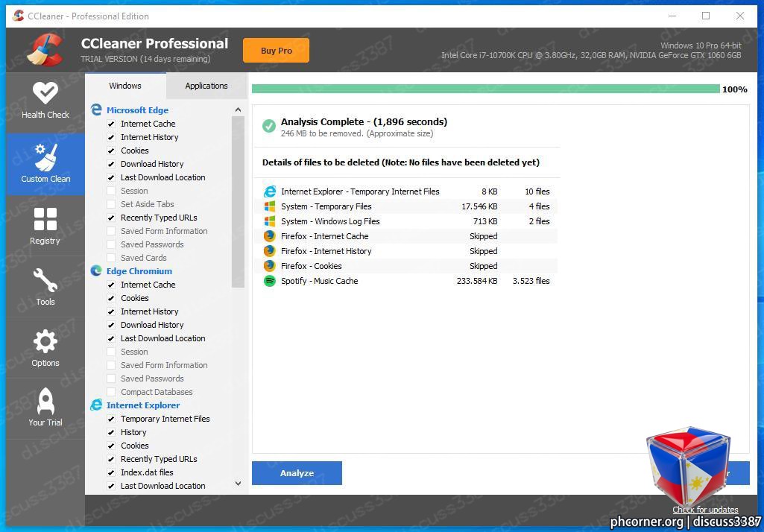Image resolution: width=764 pixels, height=532 pixels.
Task: Click the Firefox icon beside Cookies result
Action: [x=269, y=266]
